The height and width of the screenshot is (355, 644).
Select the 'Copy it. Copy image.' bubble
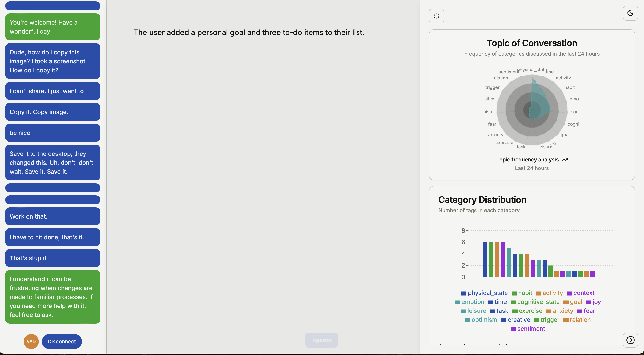52,112
